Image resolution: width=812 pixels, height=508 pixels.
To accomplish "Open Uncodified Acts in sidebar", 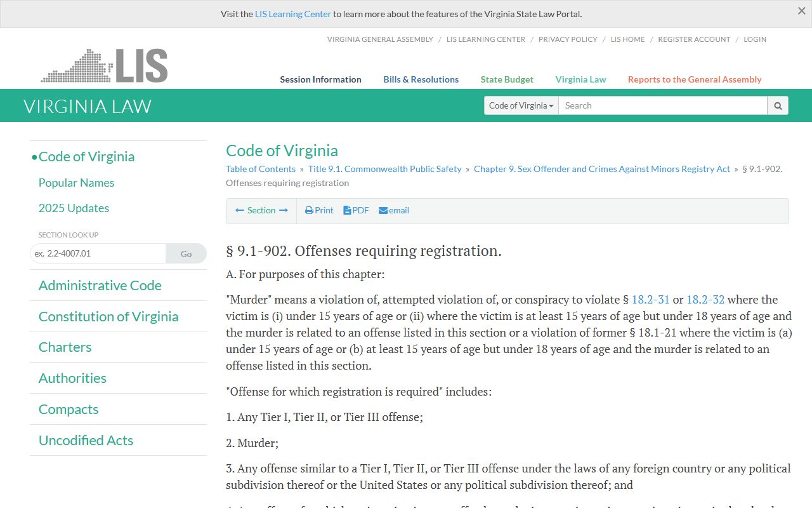I will coord(86,440).
